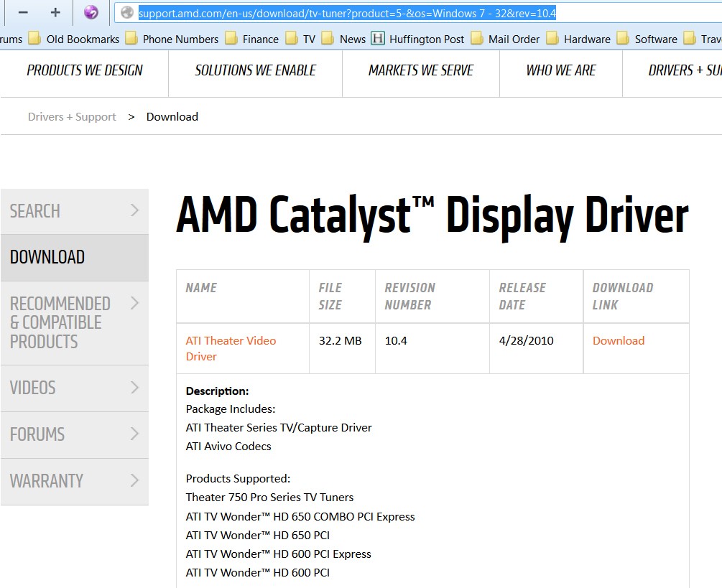Image resolution: width=722 pixels, height=588 pixels.
Task: Click the Package Includes: line
Action: click(231, 409)
